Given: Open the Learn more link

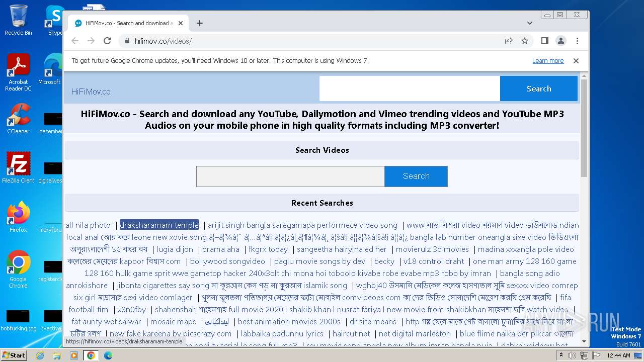Looking at the screenshot, I should point(548,61).
